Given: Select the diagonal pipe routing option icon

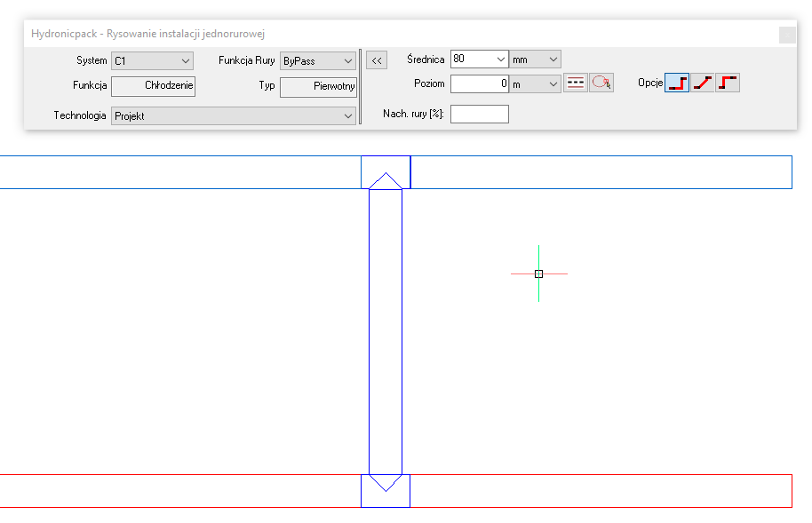Looking at the screenshot, I should click(x=703, y=83).
